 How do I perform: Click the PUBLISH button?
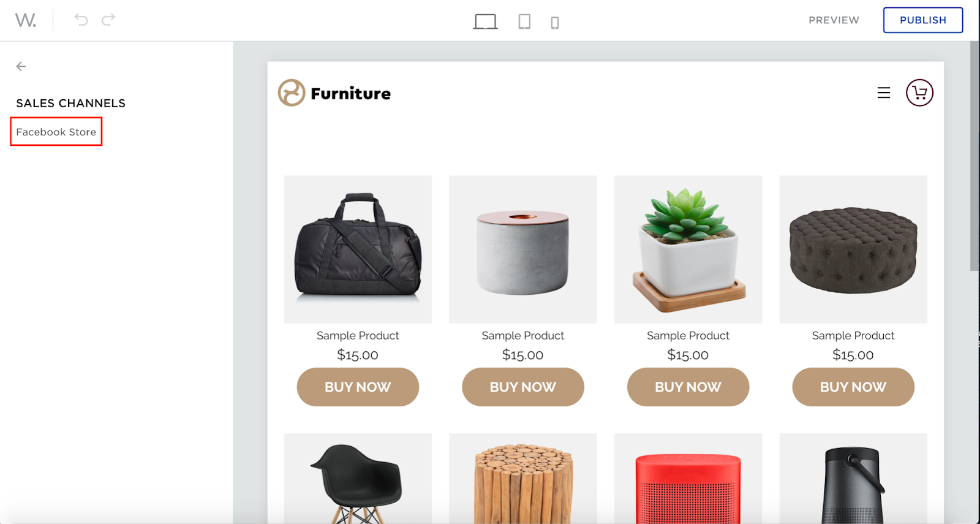tap(923, 20)
